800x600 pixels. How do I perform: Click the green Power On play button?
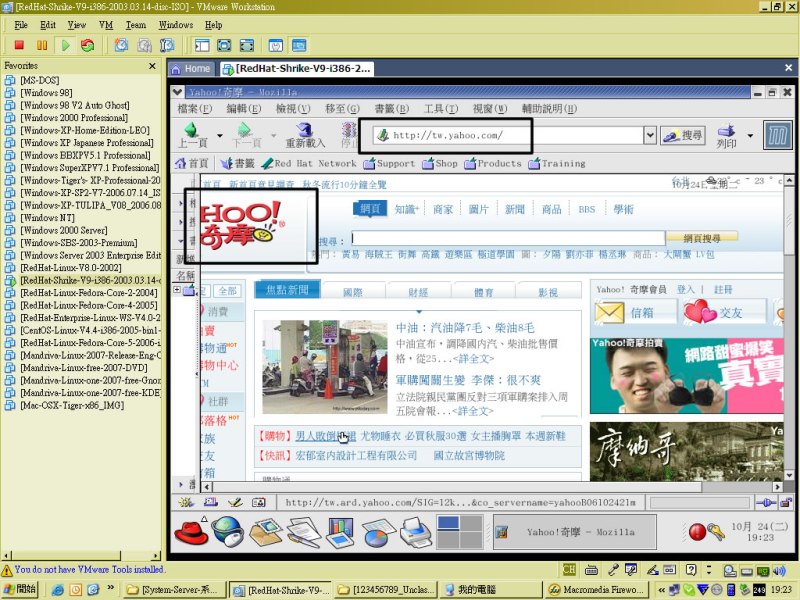pos(65,45)
